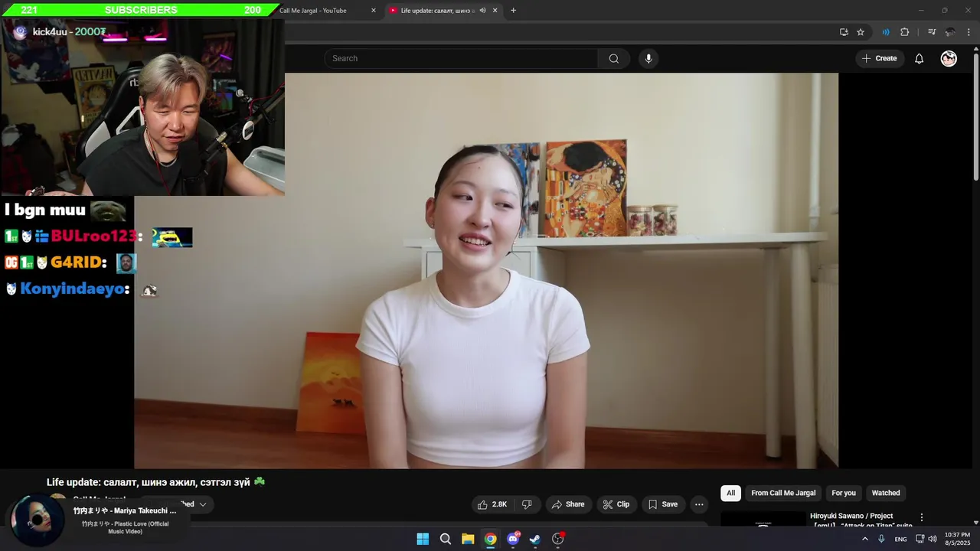Click the YouTube search magnifier button
The image size is (980, 551).
click(613, 59)
